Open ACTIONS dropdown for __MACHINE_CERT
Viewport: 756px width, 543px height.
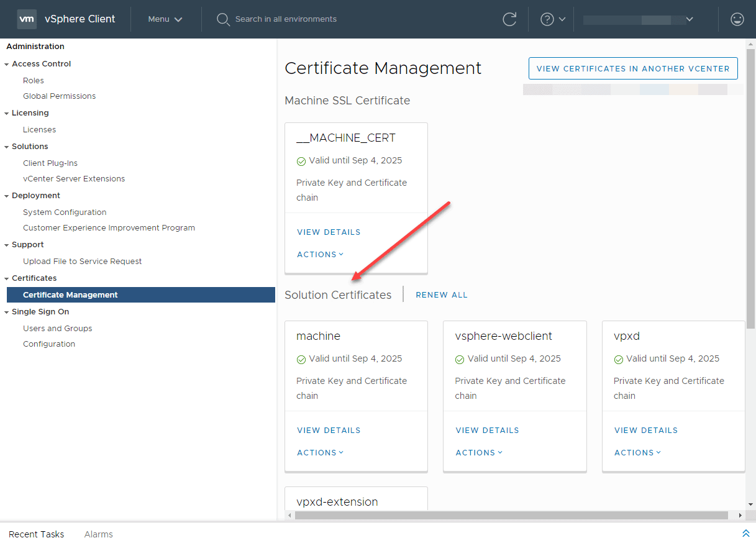(321, 254)
